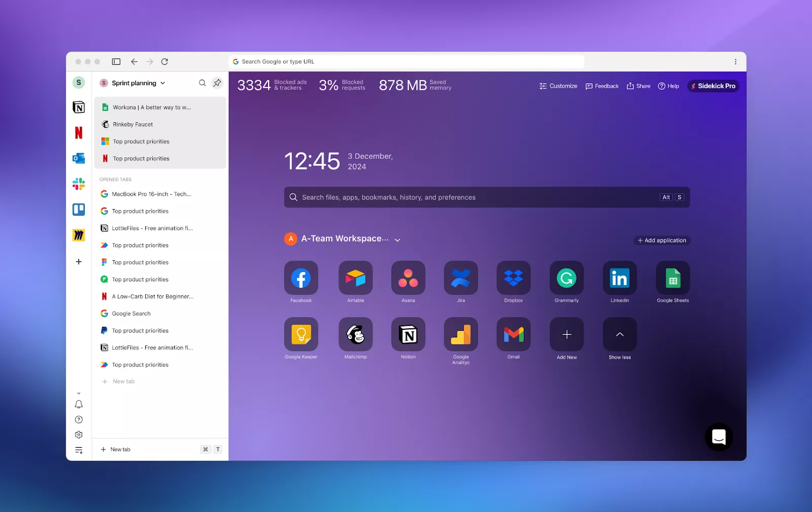Screen dimensions: 812x512
Task: Open settings gear in sidebar
Action: point(79,435)
